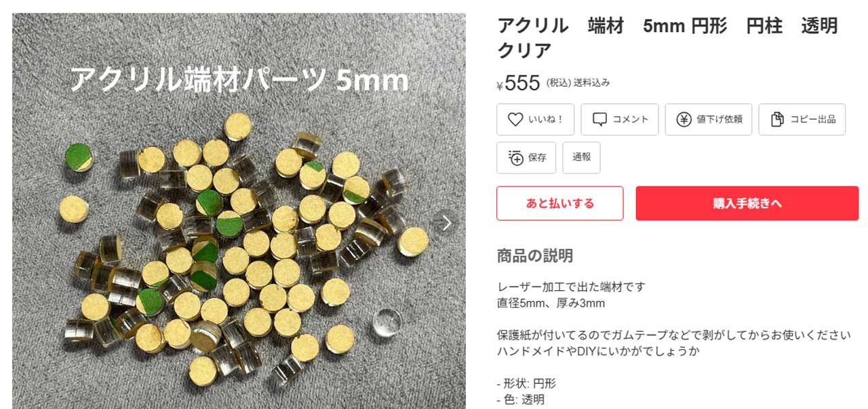Click the 直径5mm、厚み3mm description line
Viewport: 868px width, 409px height.
point(551,303)
